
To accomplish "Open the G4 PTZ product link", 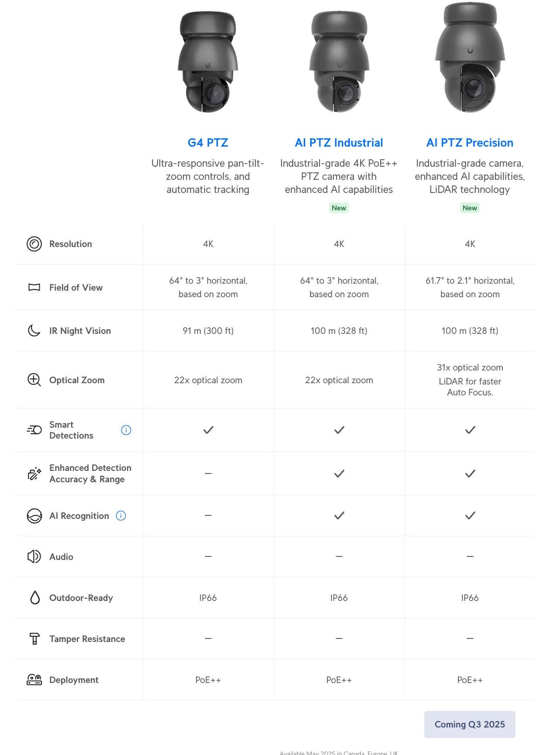I will click(208, 143).
